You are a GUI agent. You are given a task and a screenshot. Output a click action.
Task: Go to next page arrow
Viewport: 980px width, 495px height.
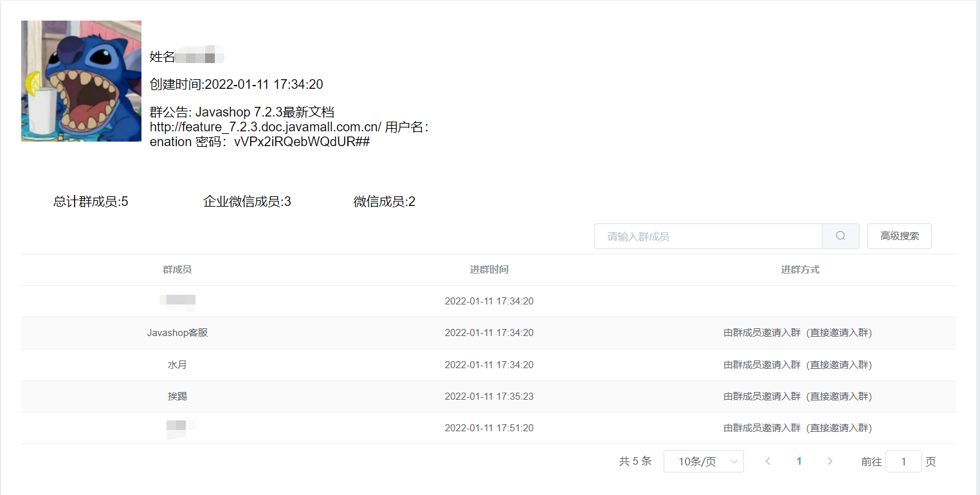[830, 461]
